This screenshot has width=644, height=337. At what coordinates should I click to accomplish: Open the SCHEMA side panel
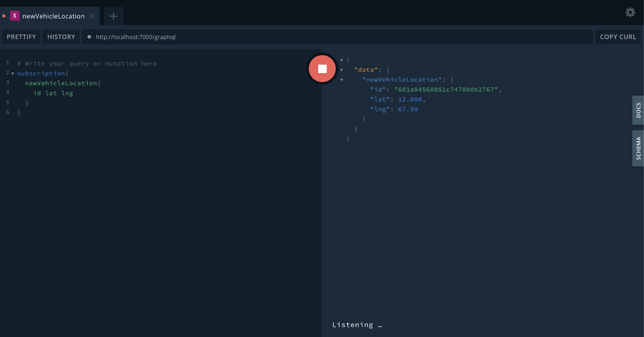[638, 148]
